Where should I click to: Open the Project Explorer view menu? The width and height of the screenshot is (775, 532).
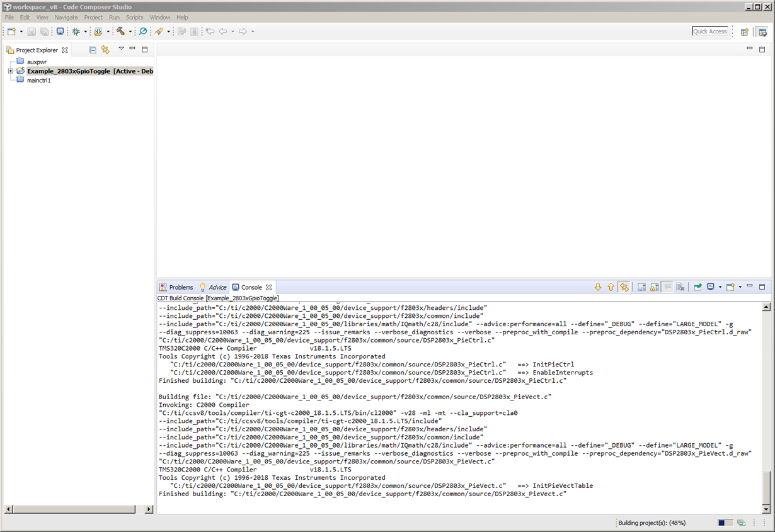coord(121,50)
